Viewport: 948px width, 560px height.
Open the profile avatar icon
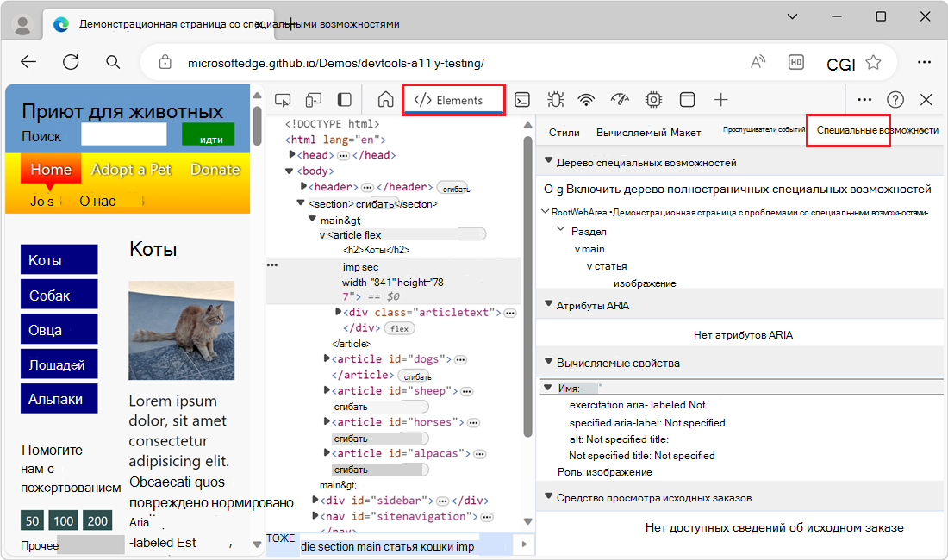(23, 24)
